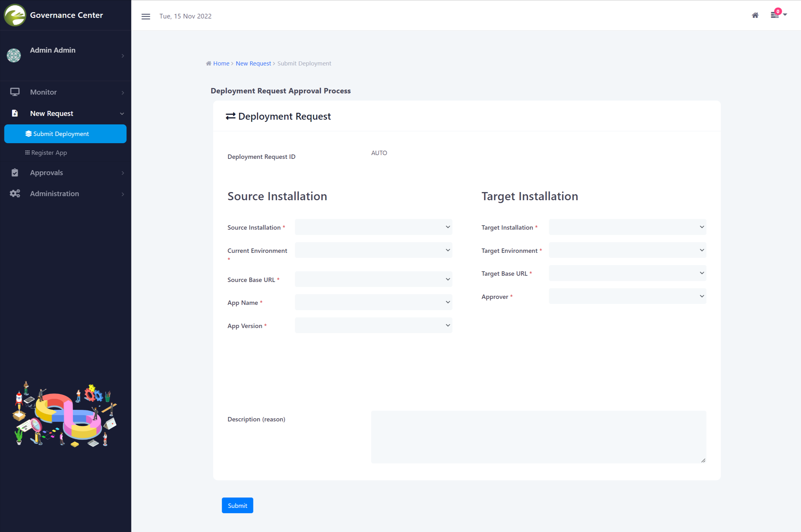Click the Monitor screen icon in sidebar
Image resolution: width=801 pixels, height=532 pixels.
tap(15, 92)
